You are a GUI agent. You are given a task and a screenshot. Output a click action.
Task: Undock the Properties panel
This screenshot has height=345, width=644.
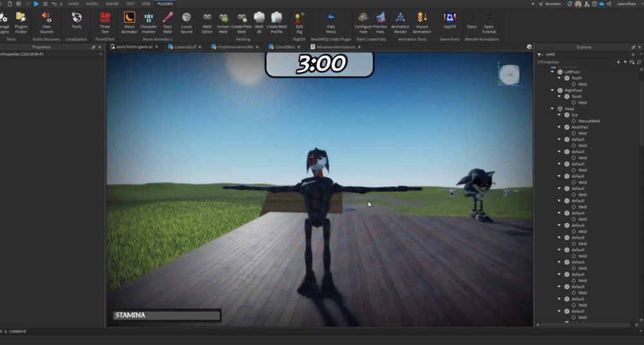point(93,47)
